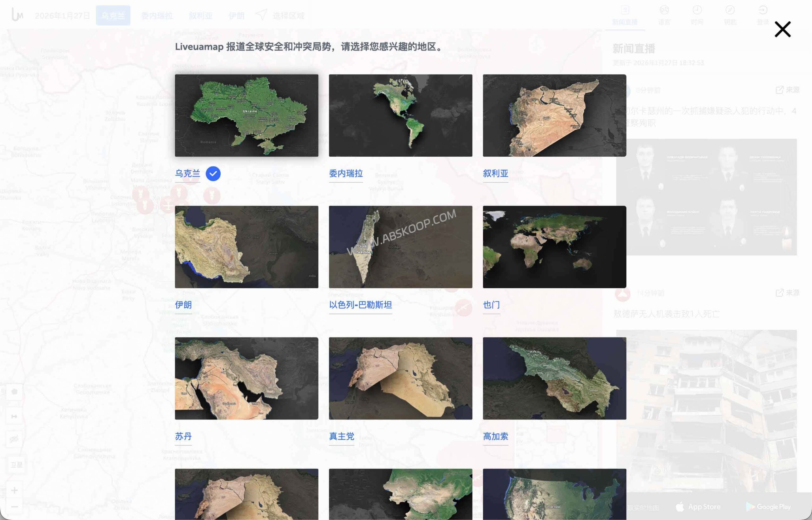812x520 pixels.
Task: Click the key (钥匙) icon in top bar
Action: pyautogui.click(x=730, y=14)
